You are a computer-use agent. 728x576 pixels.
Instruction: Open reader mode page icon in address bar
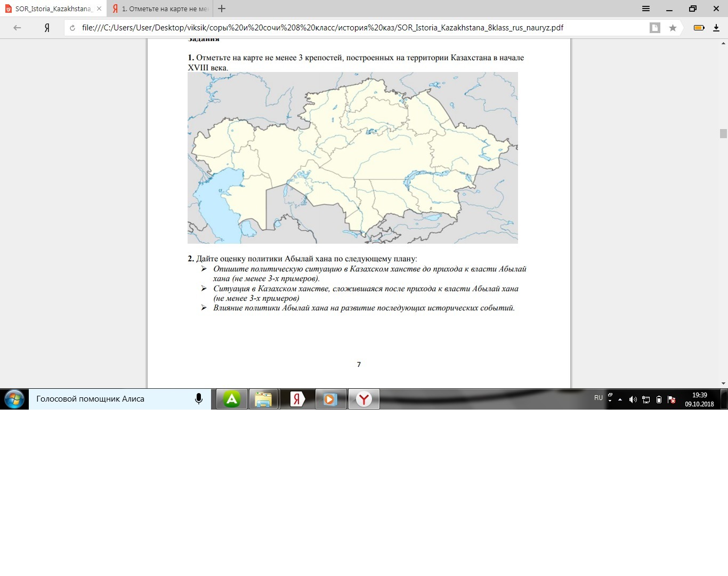pyautogui.click(x=655, y=28)
